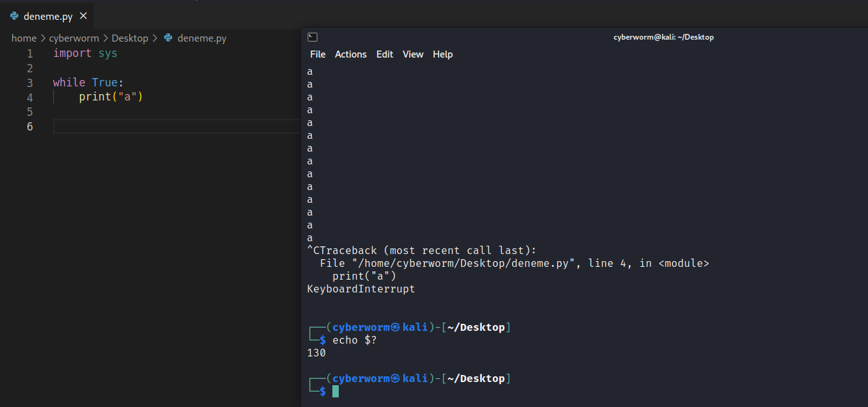Click the cyberworm@kali terminal title bar
Screen dimensions: 868x407
[x=663, y=37]
